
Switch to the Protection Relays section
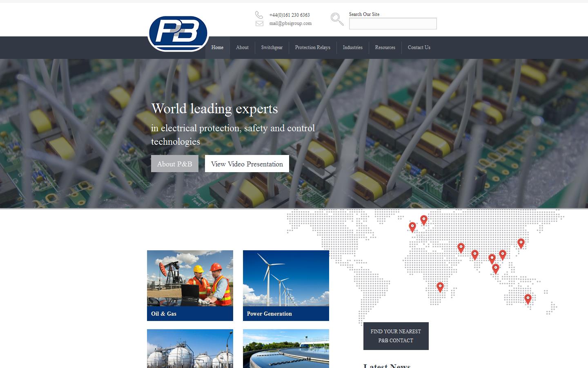312,47
